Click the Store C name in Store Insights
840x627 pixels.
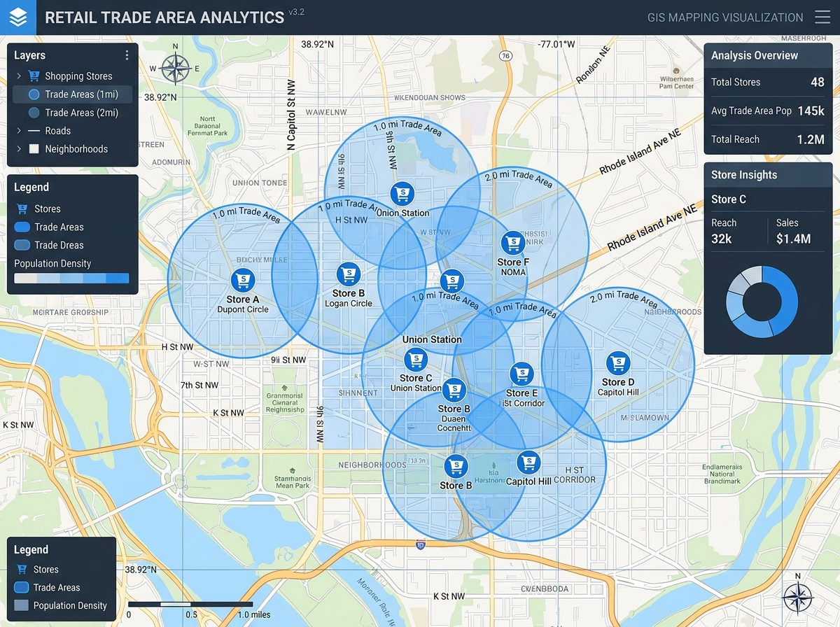[729, 199]
